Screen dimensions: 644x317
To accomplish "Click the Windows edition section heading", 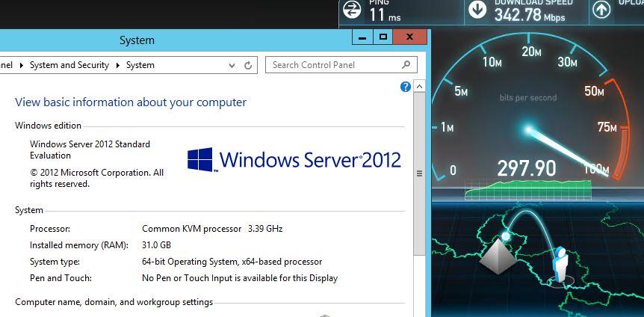I will pos(48,126).
